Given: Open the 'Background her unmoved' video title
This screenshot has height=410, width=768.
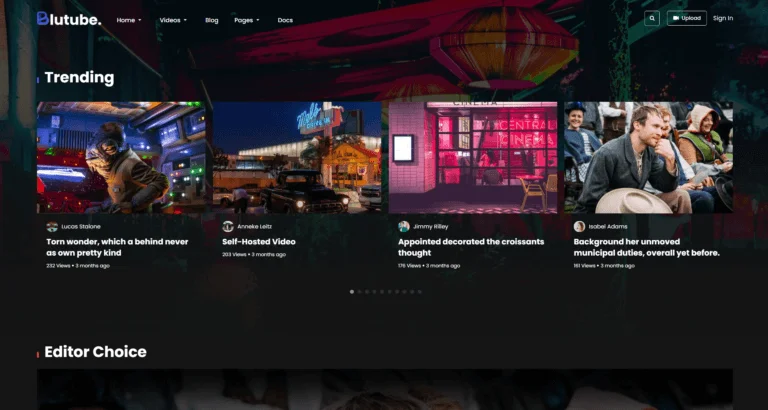Looking at the screenshot, I should [646, 247].
